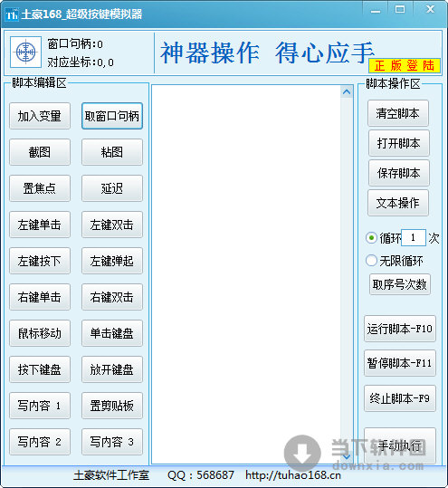Screen dimensions: 448x488
Task: Click 按下键盘 key down button
Action: pyautogui.click(x=40, y=369)
